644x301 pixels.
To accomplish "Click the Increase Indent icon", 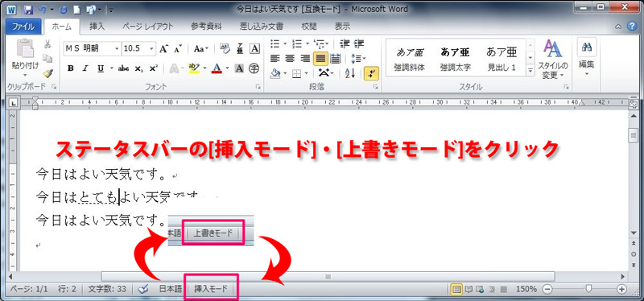I will [x=359, y=43].
